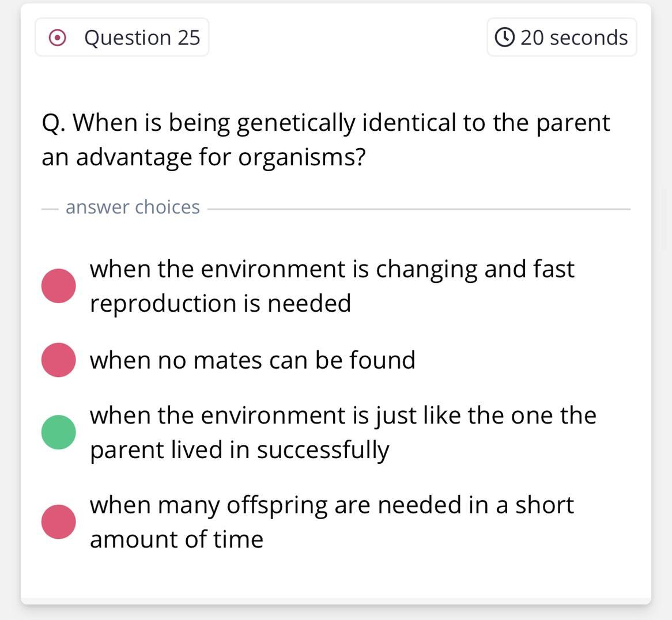Click the divider line right of answer choices
Screen dimensions: 672x620
pyautogui.click(x=418, y=209)
